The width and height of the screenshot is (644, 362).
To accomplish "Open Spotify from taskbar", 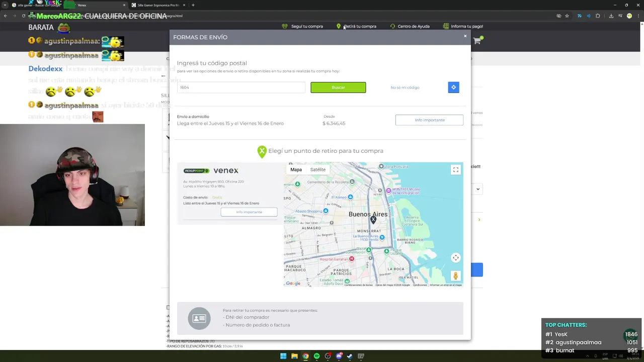I will [316, 356].
